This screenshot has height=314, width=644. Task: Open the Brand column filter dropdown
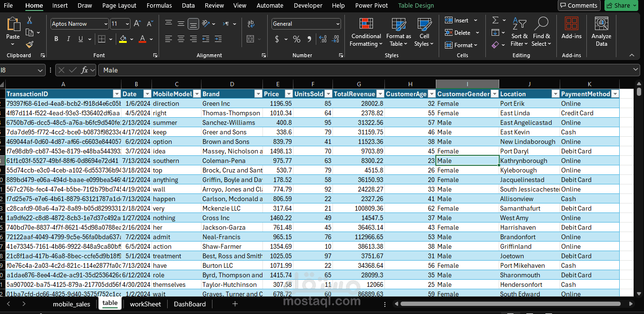click(258, 94)
